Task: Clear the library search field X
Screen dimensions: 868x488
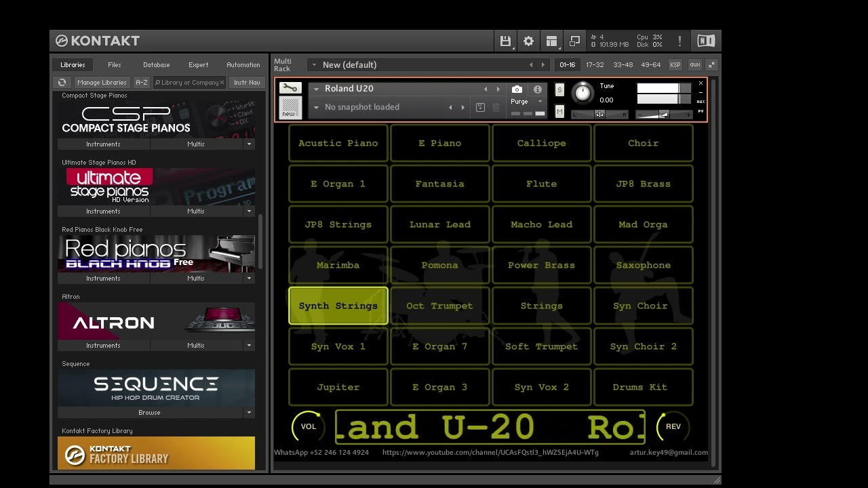Action: (222, 83)
